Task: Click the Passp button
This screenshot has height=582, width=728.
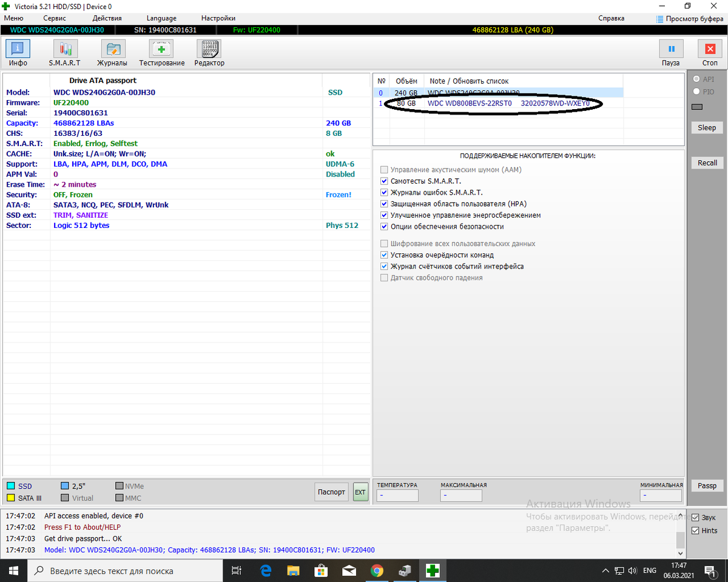Action: 707,486
